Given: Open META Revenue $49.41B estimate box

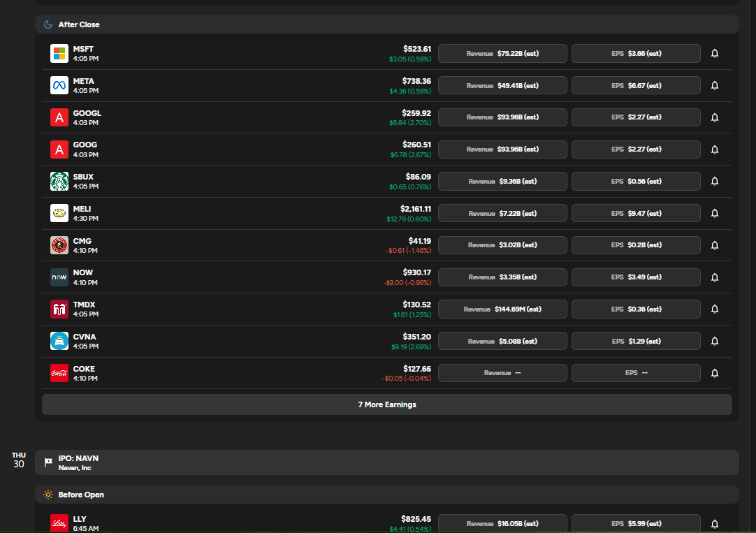Looking at the screenshot, I should point(502,85).
